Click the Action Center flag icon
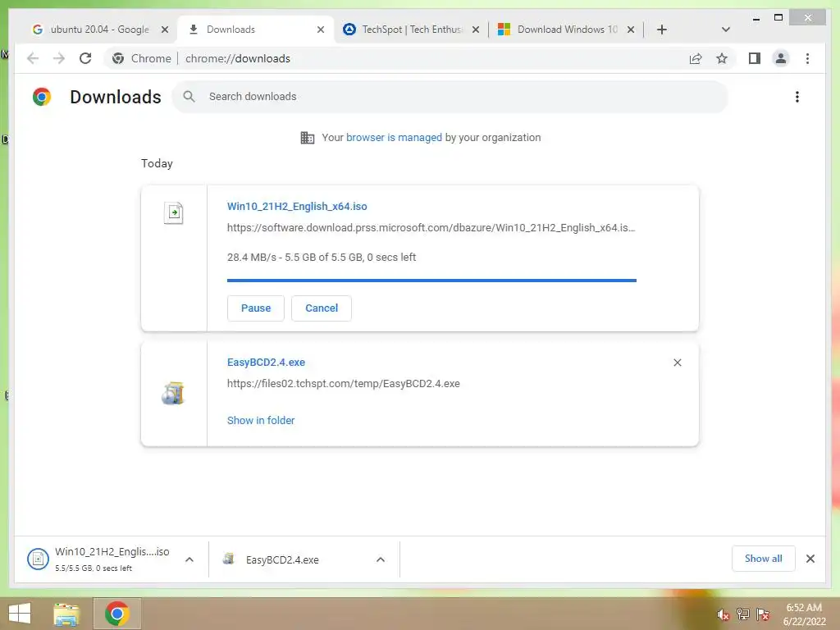 (x=763, y=614)
